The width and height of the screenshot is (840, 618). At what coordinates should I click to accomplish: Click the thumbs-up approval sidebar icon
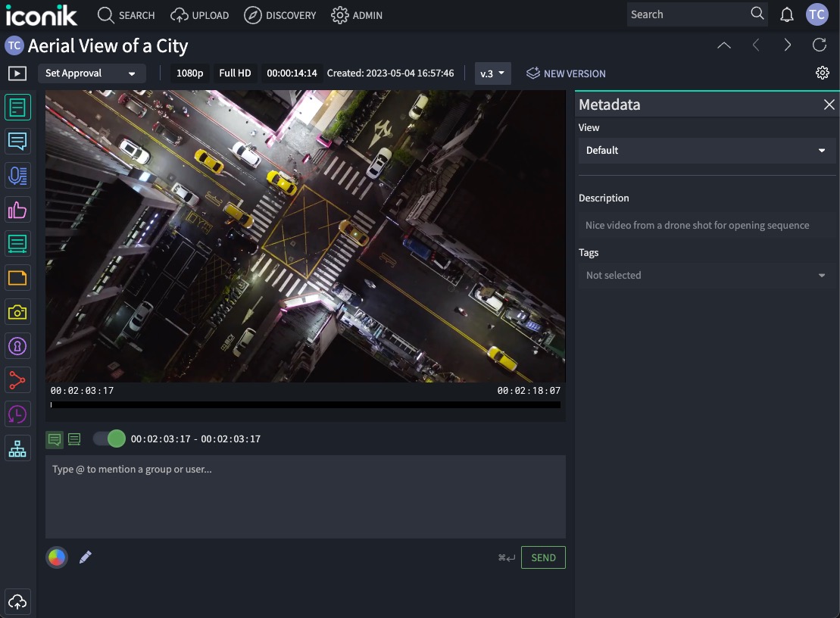[17, 210]
